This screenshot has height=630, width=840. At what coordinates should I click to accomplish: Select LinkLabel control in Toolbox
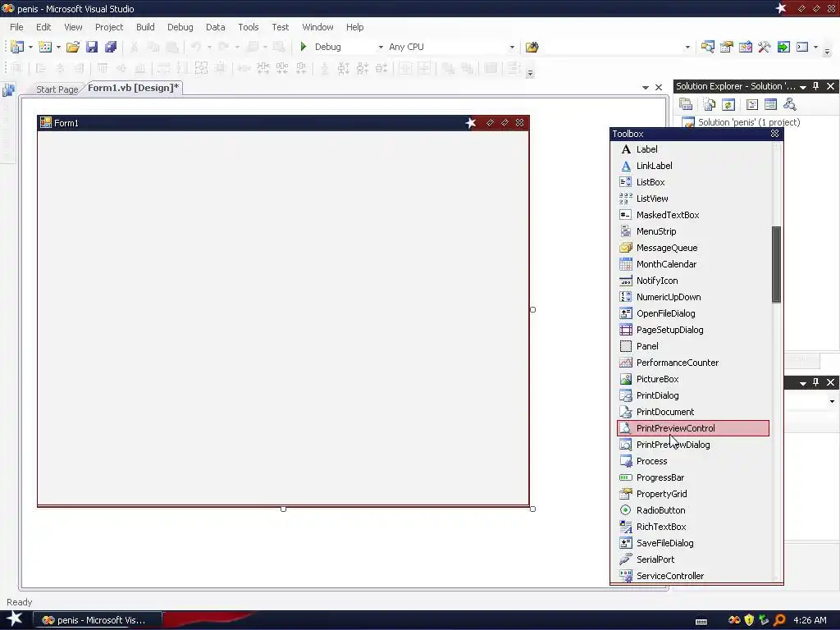point(693,166)
